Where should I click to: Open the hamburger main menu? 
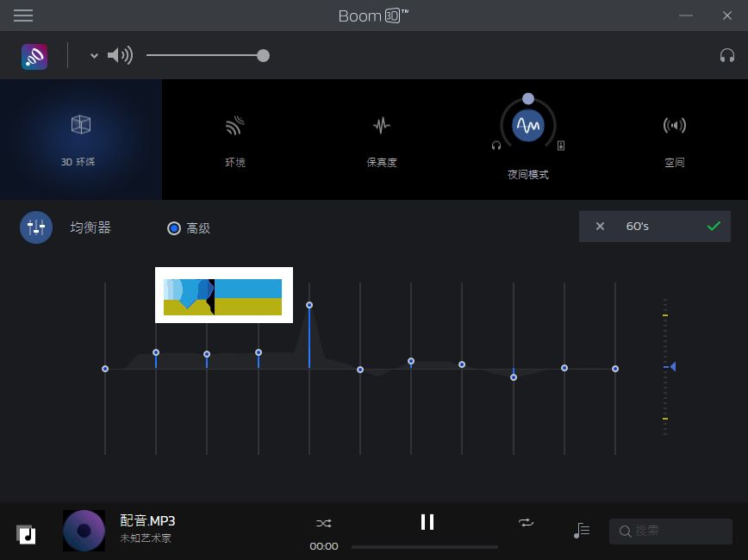coord(23,16)
